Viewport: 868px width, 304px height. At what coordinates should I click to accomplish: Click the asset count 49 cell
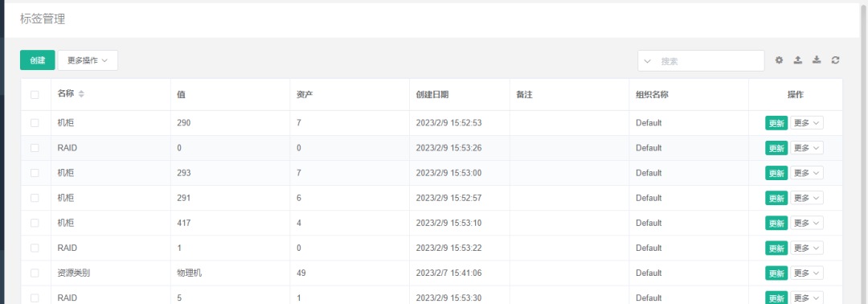coord(301,273)
